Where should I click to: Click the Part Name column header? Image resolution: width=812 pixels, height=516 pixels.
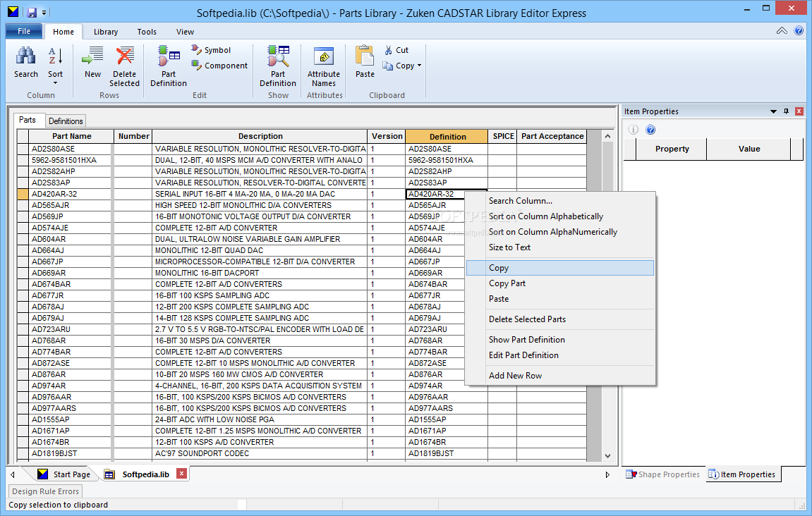point(71,136)
